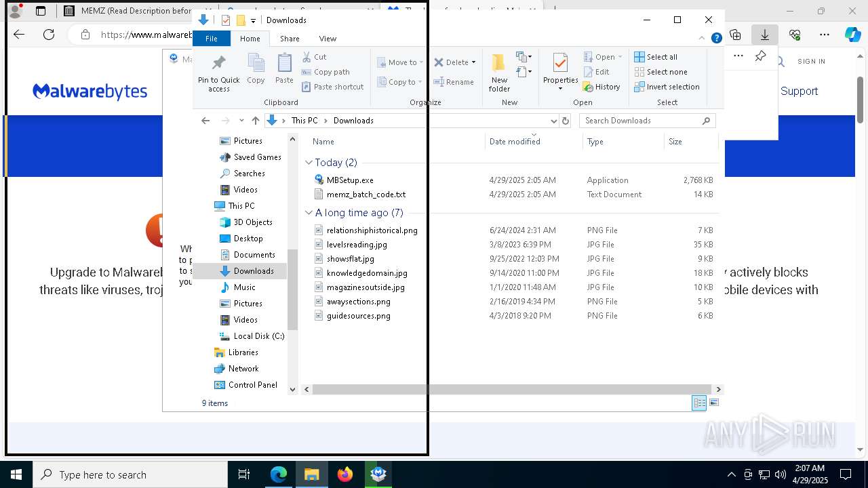This screenshot has width=868, height=488.
Task: Switch to the Share ribbon tab
Action: click(x=290, y=39)
